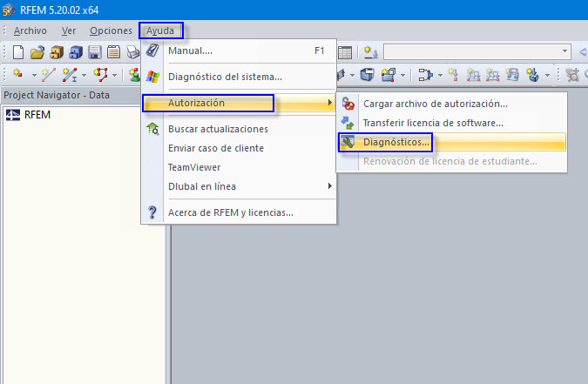Click the New Solid cube icon
The height and width of the screenshot is (384, 588).
click(367, 74)
